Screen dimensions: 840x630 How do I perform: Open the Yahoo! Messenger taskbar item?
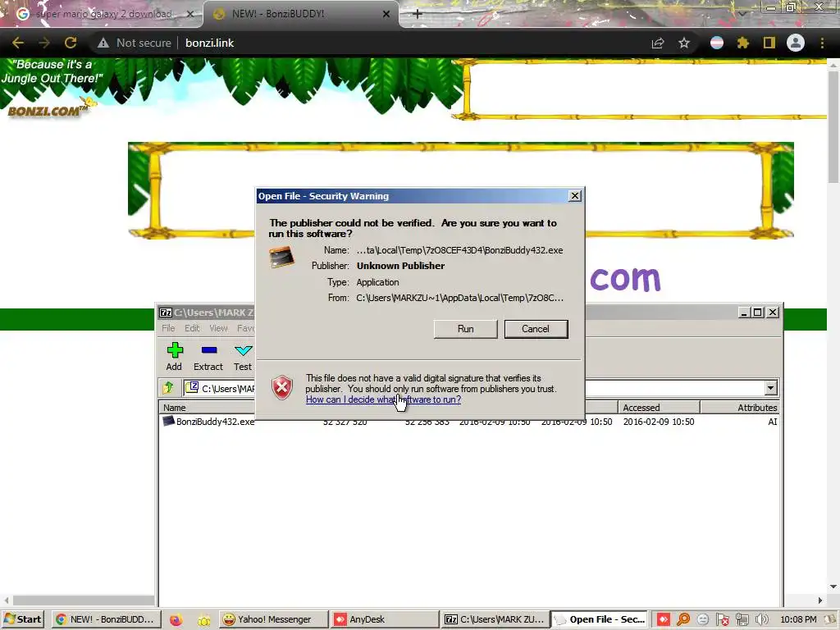tap(274, 619)
